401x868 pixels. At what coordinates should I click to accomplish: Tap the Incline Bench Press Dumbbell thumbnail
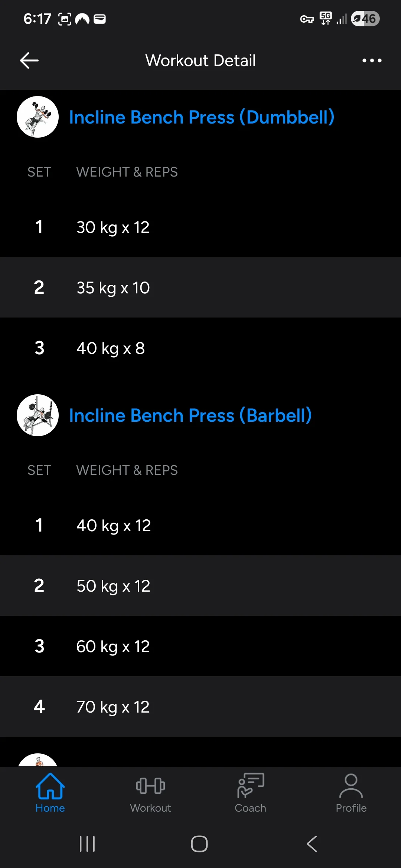[x=38, y=117]
